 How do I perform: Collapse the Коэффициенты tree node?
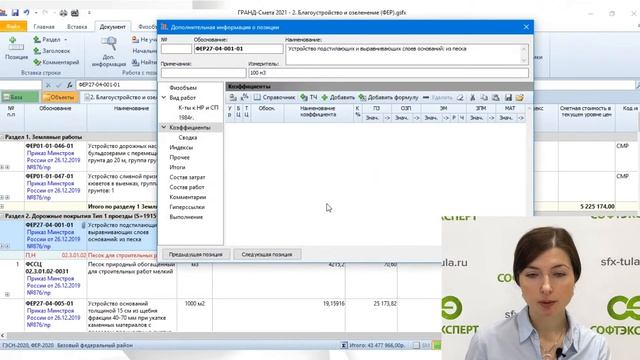[164, 127]
